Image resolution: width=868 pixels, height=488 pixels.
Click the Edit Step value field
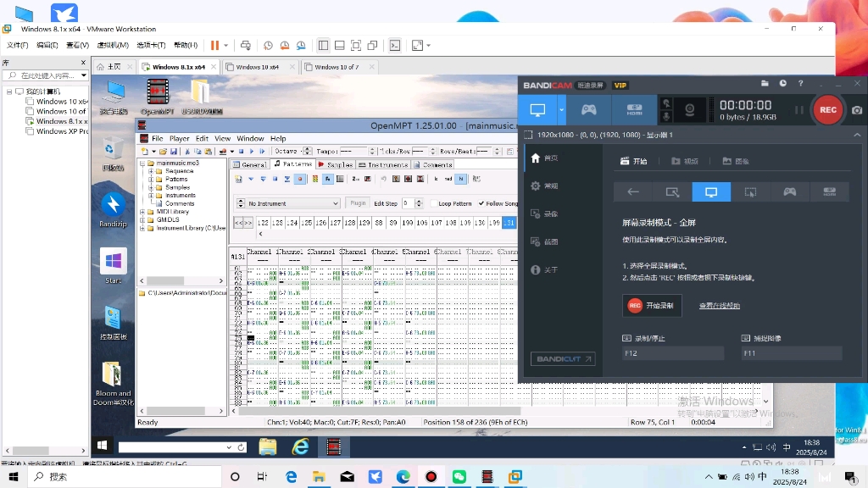[x=408, y=203]
